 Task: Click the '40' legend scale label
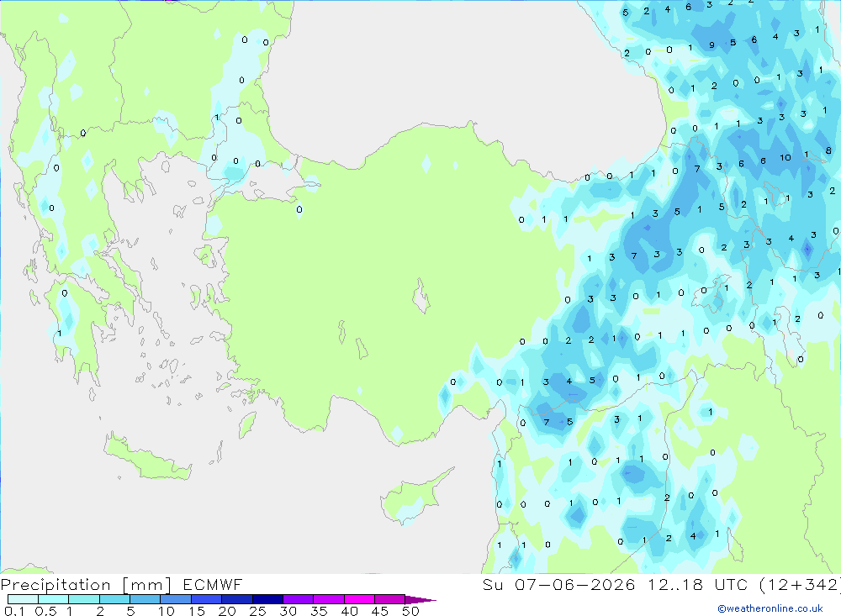pyautogui.click(x=349, y=611)
